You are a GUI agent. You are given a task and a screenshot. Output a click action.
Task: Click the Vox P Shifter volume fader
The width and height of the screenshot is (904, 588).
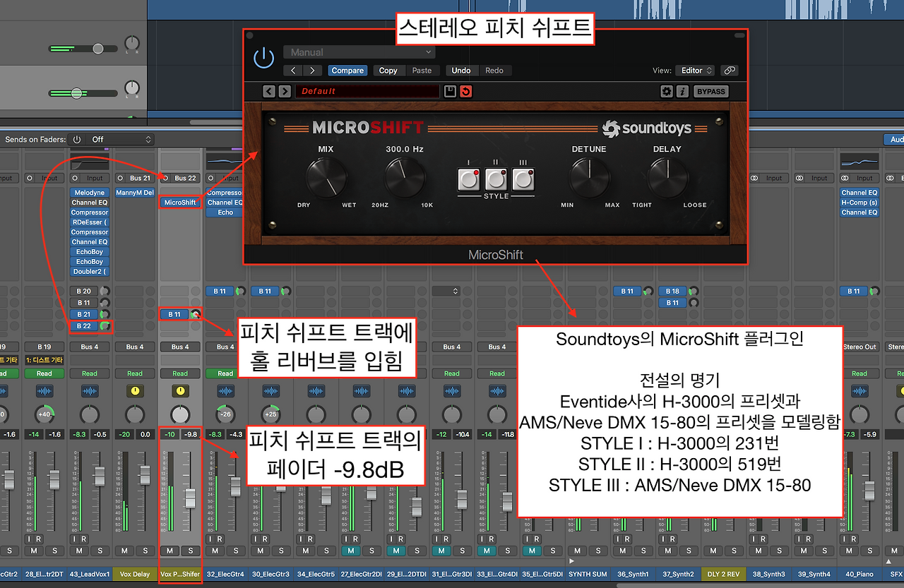coord(190,498)
